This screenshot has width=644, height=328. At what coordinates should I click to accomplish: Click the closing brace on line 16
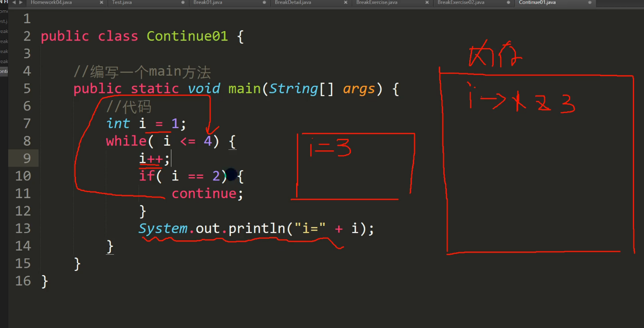coord(44,281)
